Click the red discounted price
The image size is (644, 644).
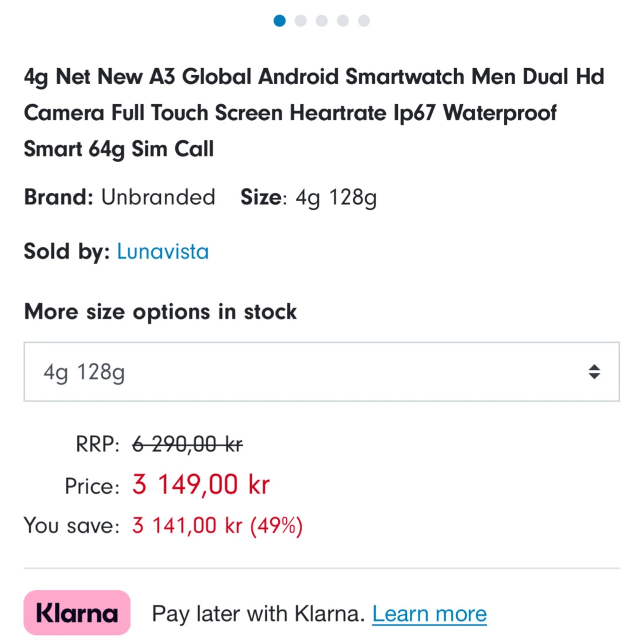[200, 484]
